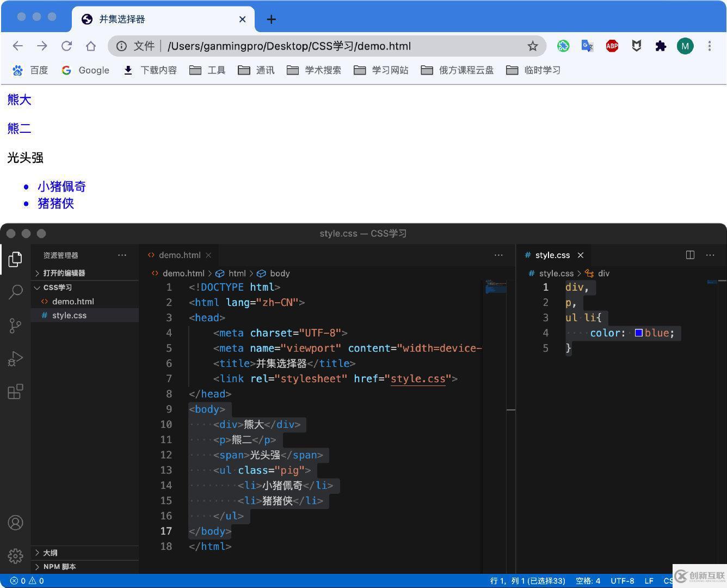This screenshot has height=588, width=727.
Task: Reload the Chrome page
Action: [x=66, y=46]
